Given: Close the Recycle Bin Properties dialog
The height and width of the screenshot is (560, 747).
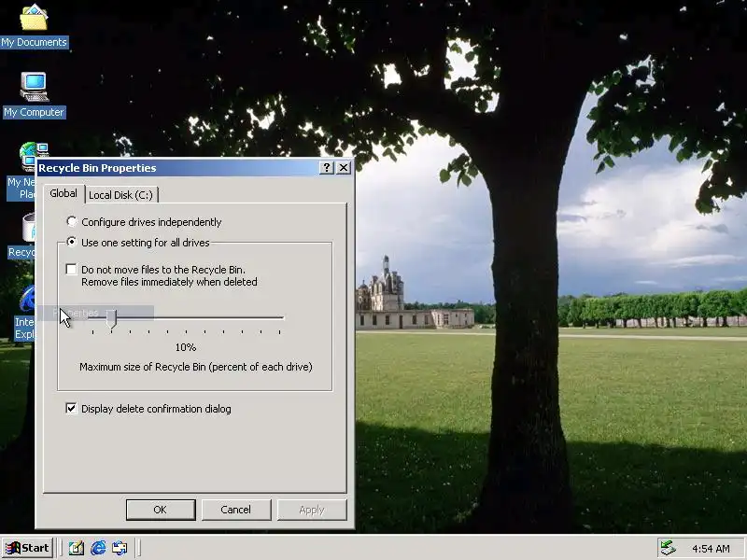Looking at the screenshot, I should pyautogui.click(x=344, y=168).
